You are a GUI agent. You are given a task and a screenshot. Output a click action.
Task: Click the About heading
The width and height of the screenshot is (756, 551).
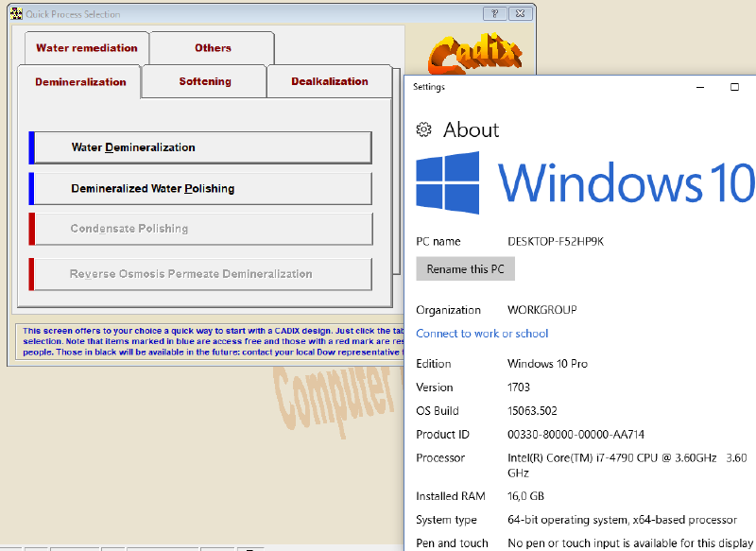(471, 129)
